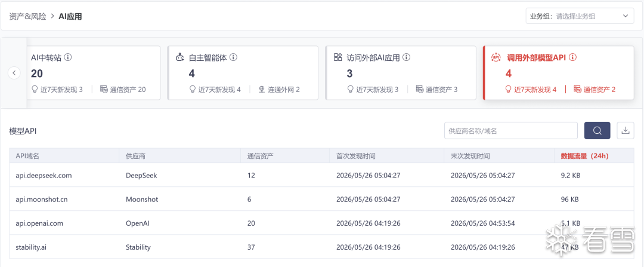Click the OpenAI supplier cell
This screenshot has width=644, height=267.
point(139,223)
